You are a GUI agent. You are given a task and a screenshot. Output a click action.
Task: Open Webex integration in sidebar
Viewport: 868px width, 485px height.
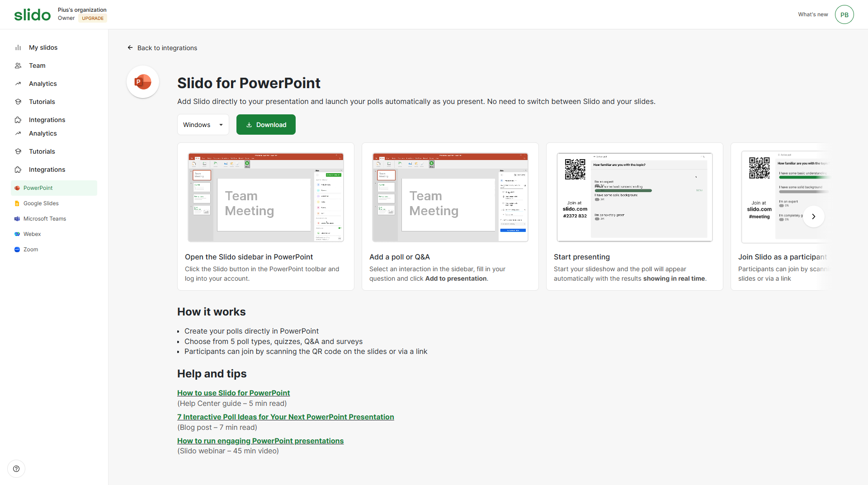[32, 234]
